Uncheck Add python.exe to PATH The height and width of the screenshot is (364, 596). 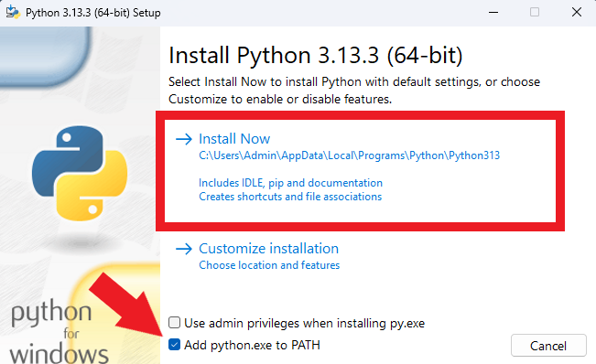click(x=175, y=345)
